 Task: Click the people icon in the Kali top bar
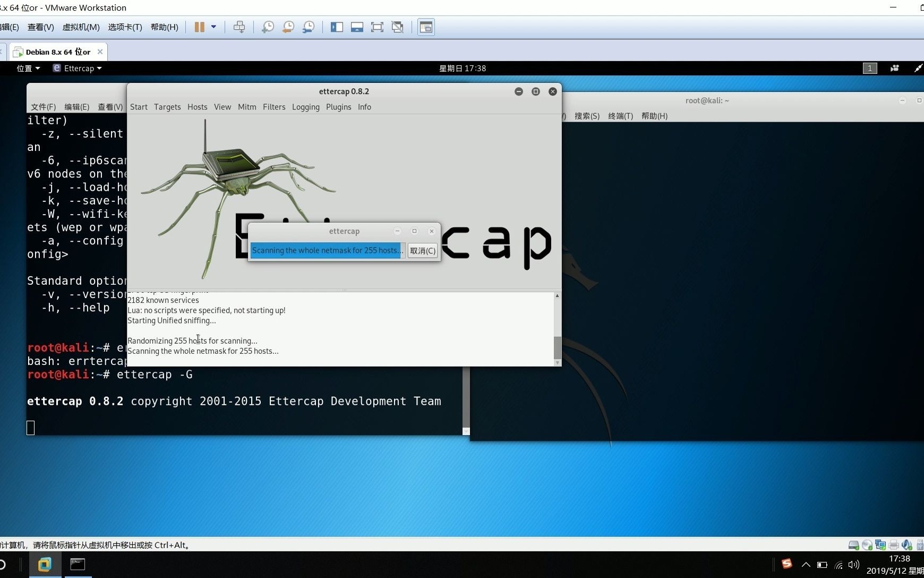[x=895, y=68]
